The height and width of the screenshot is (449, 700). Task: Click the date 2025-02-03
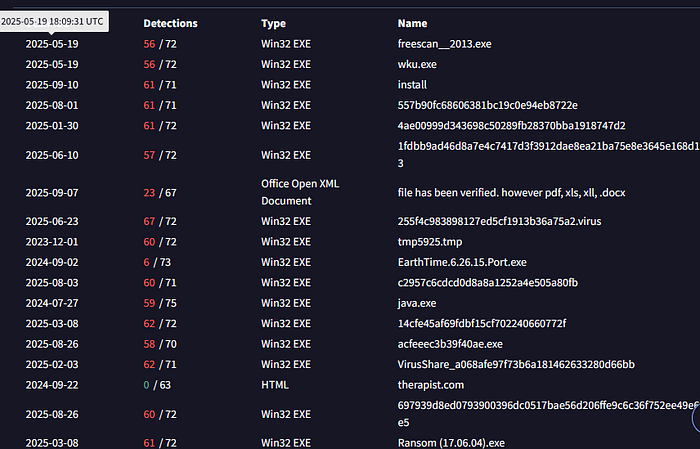point(52,365)
